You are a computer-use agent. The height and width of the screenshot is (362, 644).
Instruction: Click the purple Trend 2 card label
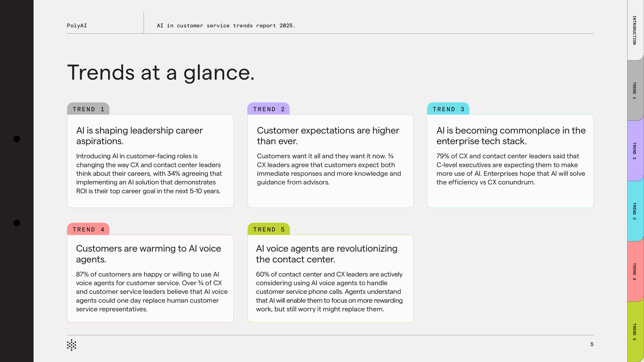tap(268, 109)
